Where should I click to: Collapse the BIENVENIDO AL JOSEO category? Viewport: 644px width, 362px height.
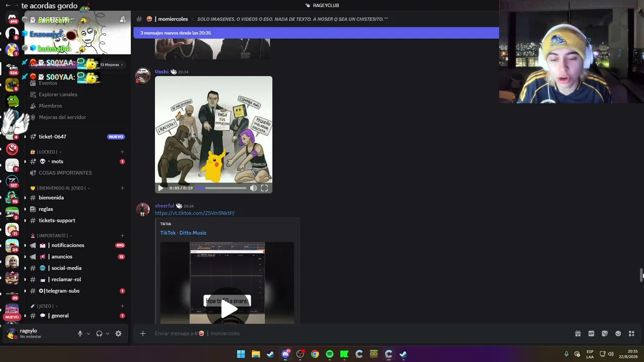coord(60,188)
